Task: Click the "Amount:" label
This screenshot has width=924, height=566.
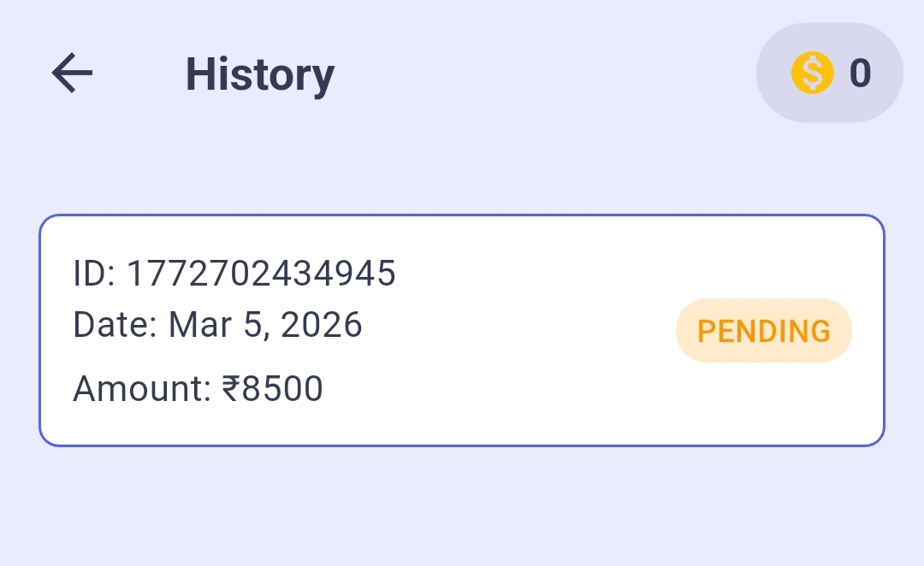Action: click(141, 390)
